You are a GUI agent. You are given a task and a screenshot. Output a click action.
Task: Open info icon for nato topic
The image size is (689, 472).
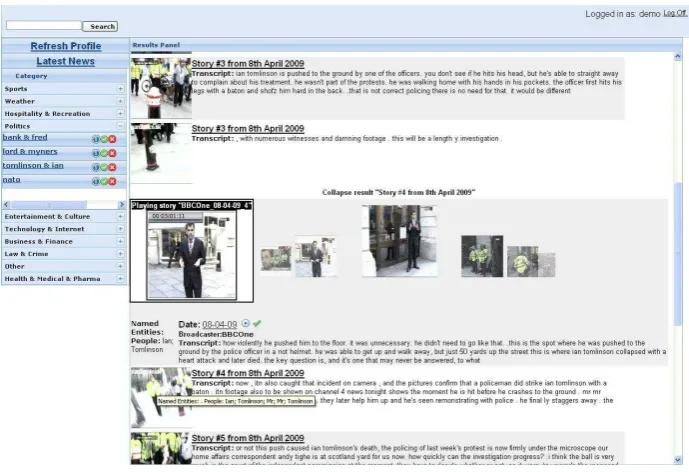(95, 182)
